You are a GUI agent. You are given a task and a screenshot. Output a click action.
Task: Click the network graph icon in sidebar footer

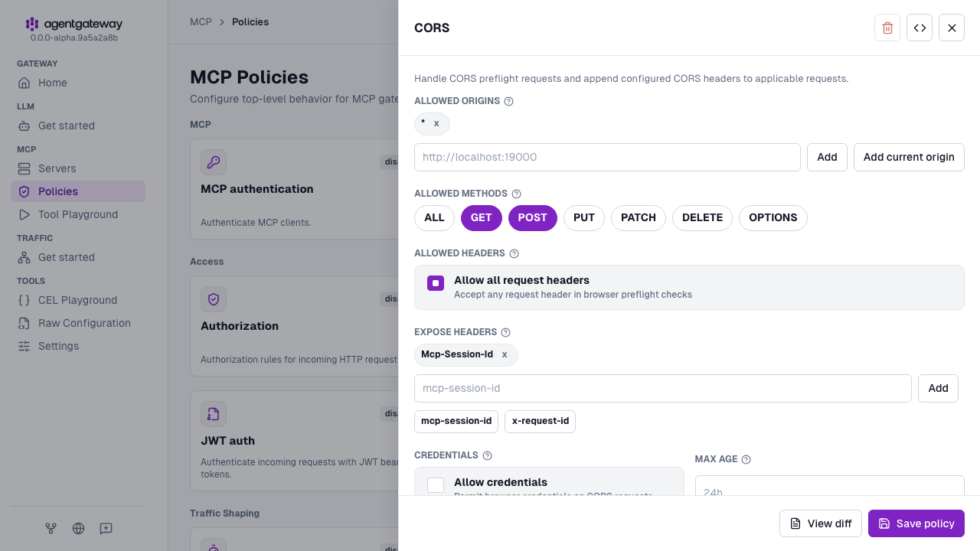tap(51, 528)
